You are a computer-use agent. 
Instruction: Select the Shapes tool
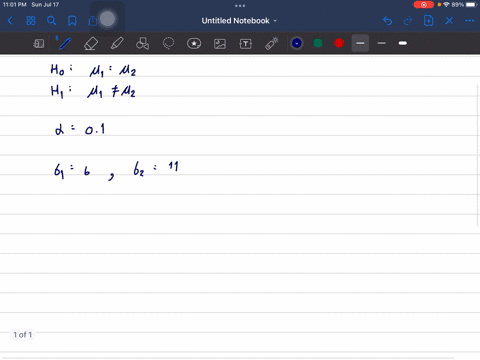142,44
